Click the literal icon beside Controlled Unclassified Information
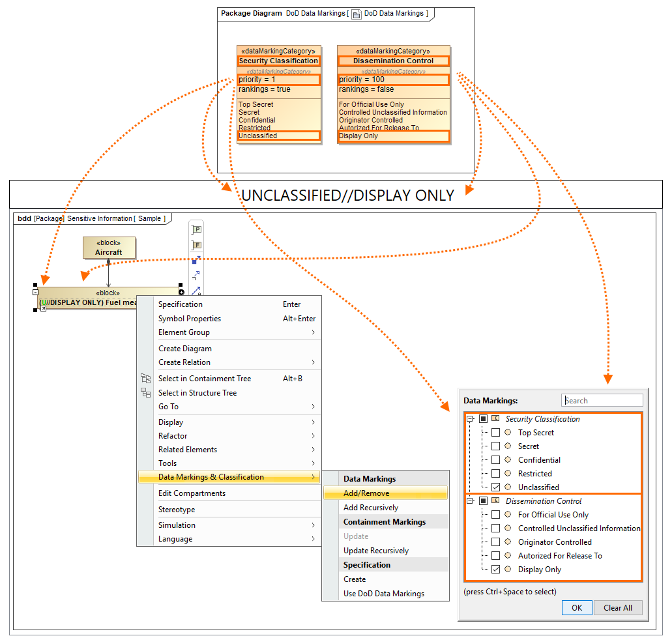672x638 pixels. tap(508, 528)
